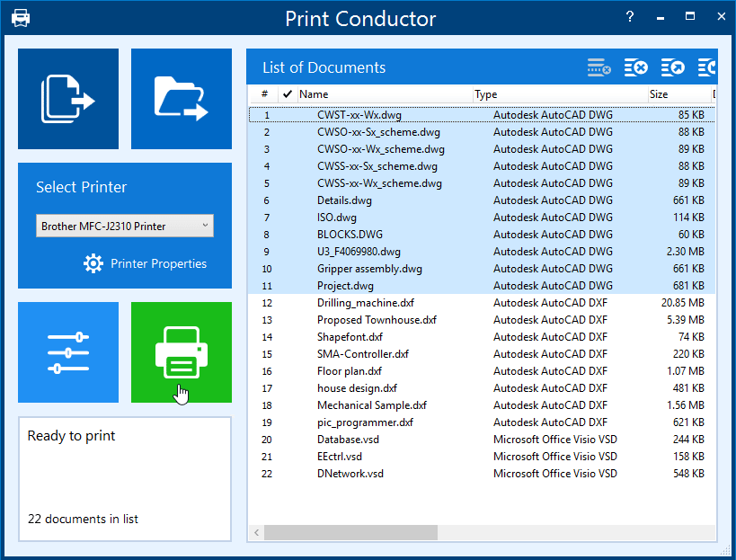
Task: Click the scrollbar left arrow
Action: [256, 532]
